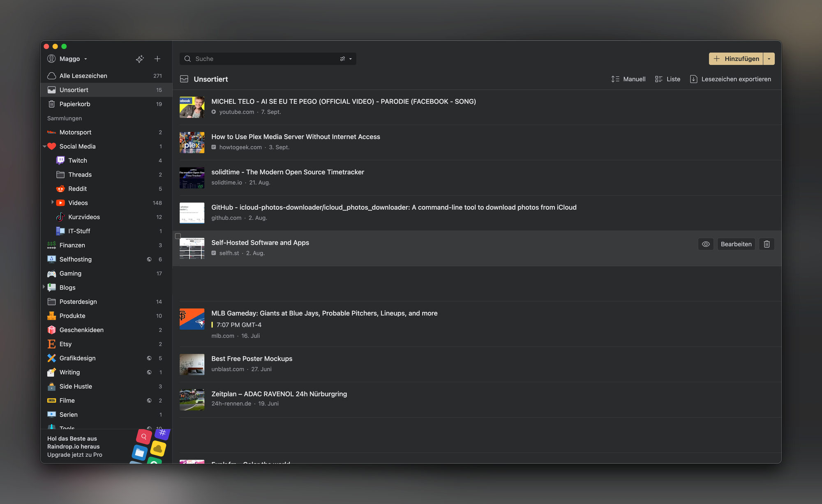Click Upgrade jetzt zu Pro link
The width and height of the screenshot is (822, 504).
coord(75,455)
